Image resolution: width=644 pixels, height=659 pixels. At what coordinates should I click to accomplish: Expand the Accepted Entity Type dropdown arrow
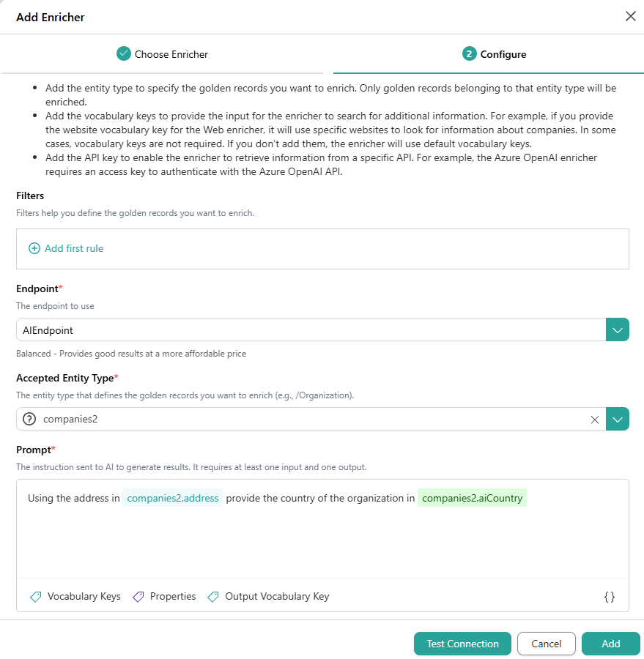pyautogui.click(x=618, y=420)
